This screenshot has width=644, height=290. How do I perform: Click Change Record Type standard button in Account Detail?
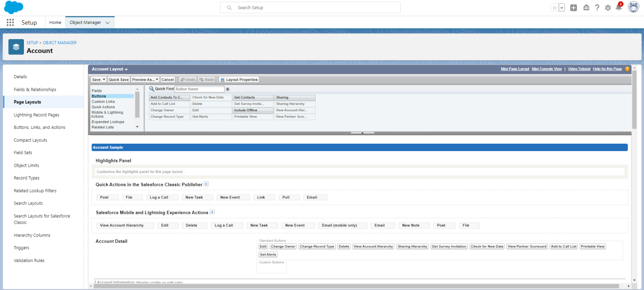coord(317,246)
